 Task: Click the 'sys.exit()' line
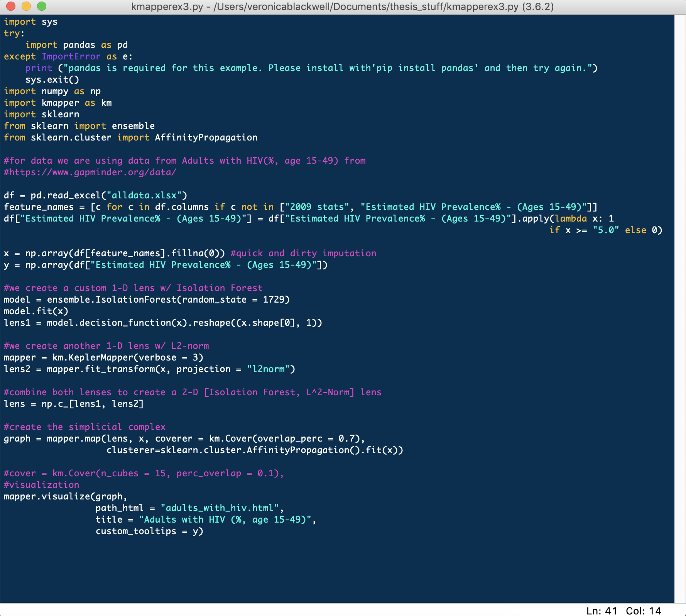click(52, 80)
